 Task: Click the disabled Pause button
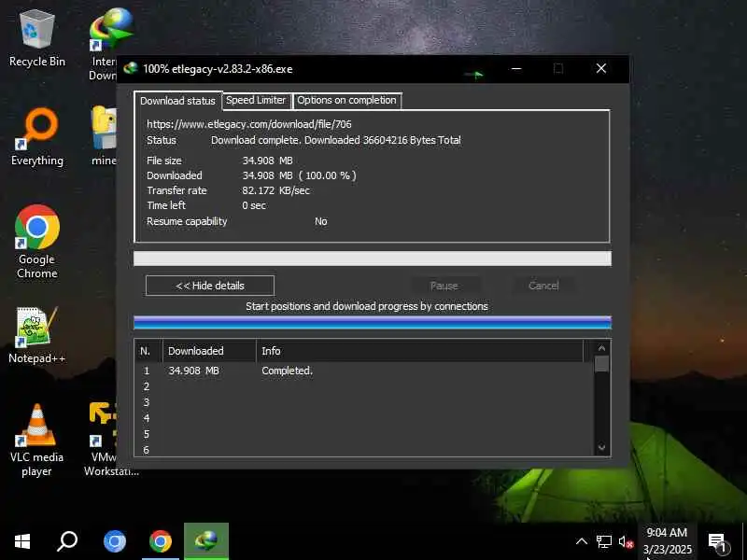coord(444,286)
